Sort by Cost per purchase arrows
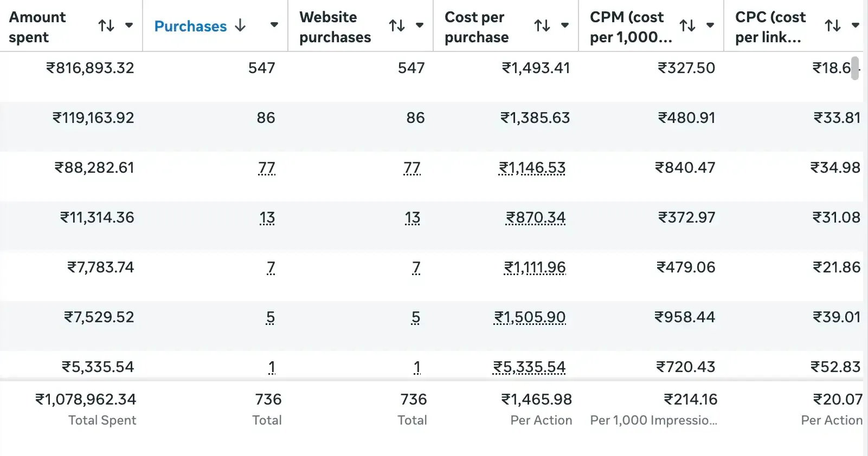 click(x=542, y=25)
